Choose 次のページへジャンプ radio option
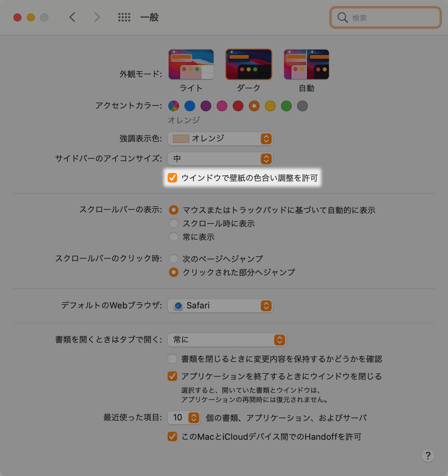Screen dimensions: 448x476 pos(174,259)
